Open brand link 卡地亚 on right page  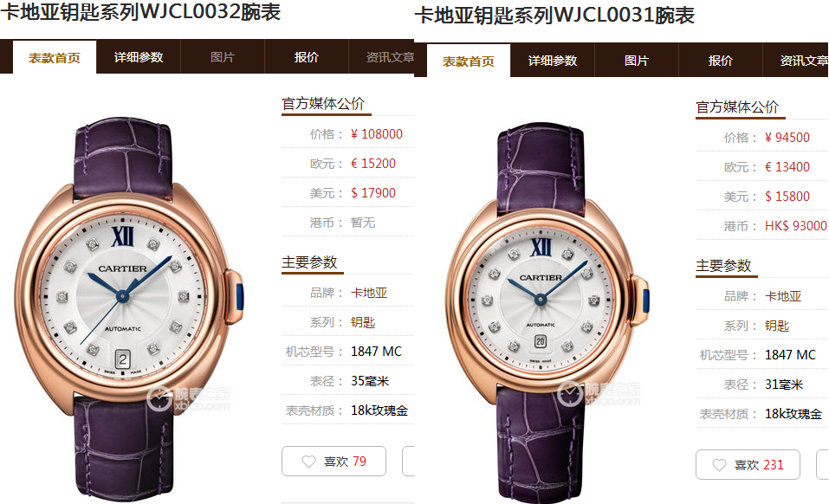point(783,296)
